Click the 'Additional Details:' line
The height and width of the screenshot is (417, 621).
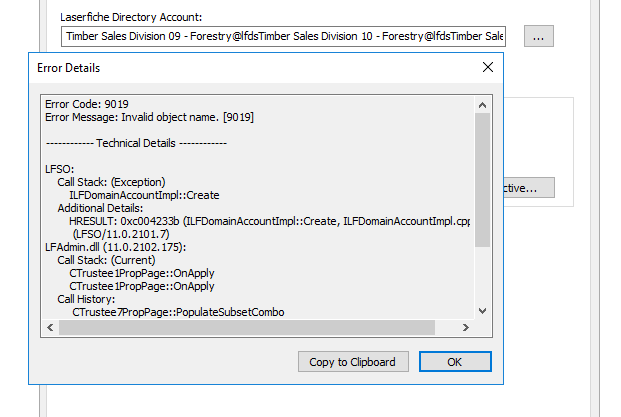(100, 208)
